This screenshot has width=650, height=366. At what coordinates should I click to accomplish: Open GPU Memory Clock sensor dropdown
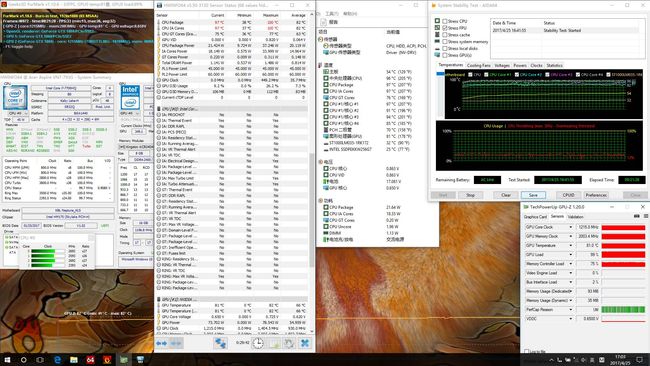click(570, 236)
